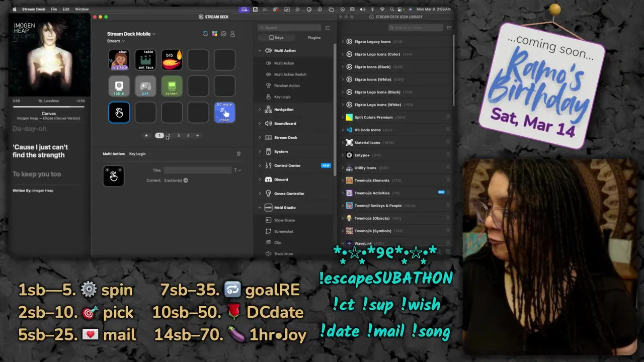Open the Stream Deck Mobile device dropdown
644x362 pixels.
(131, 34)
